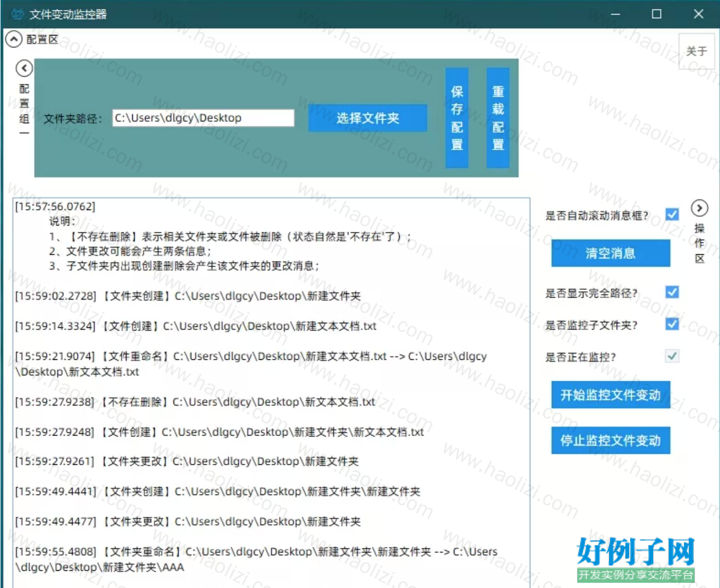This screenshot has width=720, height=588.
Task: Toggle the 是否自动滚动消息框 checkbox
Action: pyautogui.click(x=672, y=215)
